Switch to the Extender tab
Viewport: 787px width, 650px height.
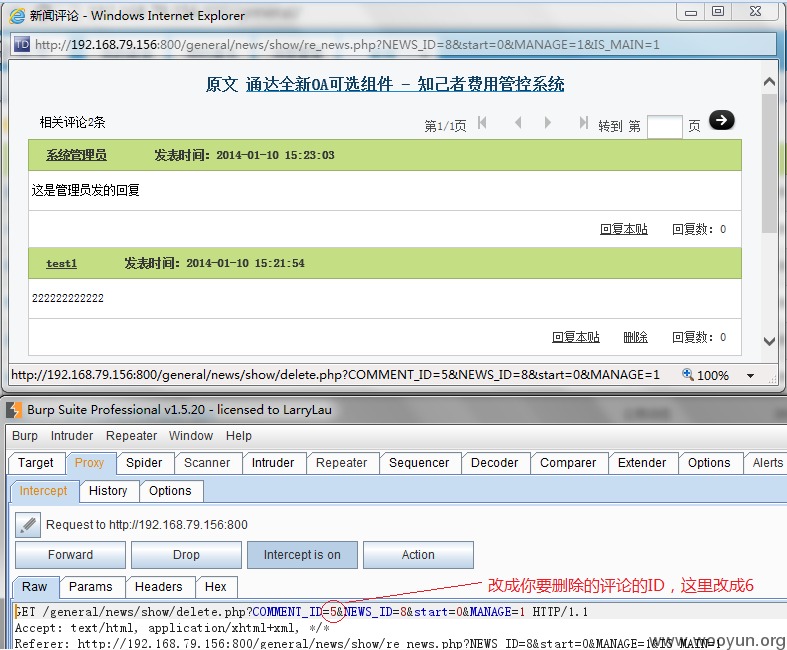coord(643,463)
